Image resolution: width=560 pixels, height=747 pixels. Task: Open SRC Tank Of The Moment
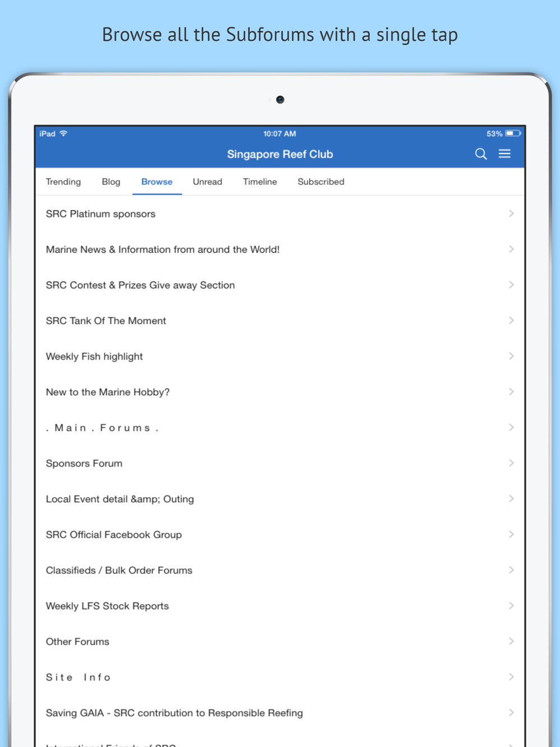point(280,320)
